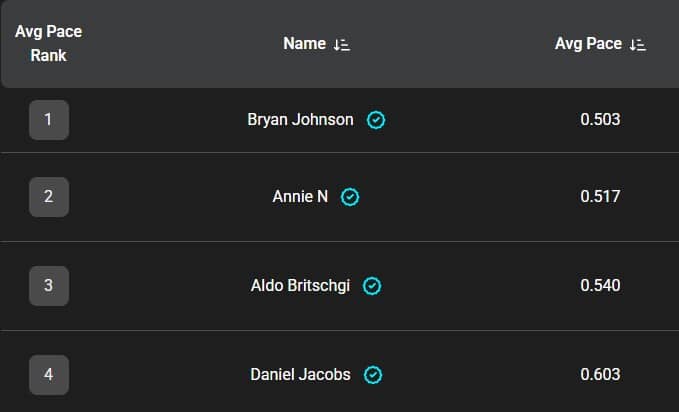
Task: Click the rank 3 number badge
Action: click(x=49, y=286)
